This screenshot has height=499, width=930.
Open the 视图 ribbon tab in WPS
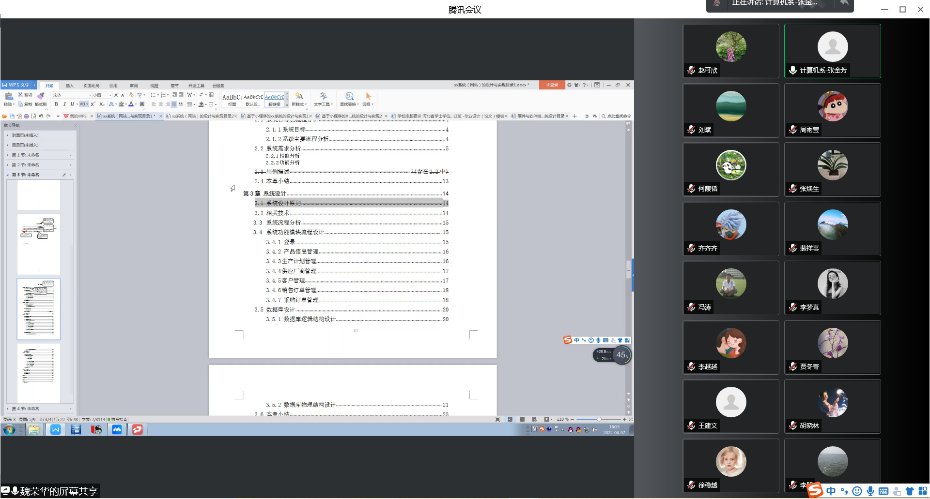pos(154,85)
